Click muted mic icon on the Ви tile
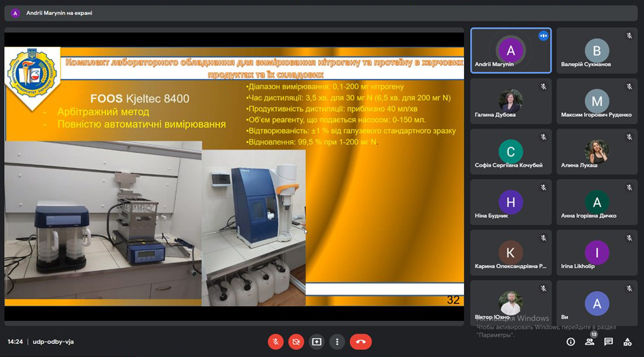644x357 pixels. pyautogui.click(x=629, y=289)
